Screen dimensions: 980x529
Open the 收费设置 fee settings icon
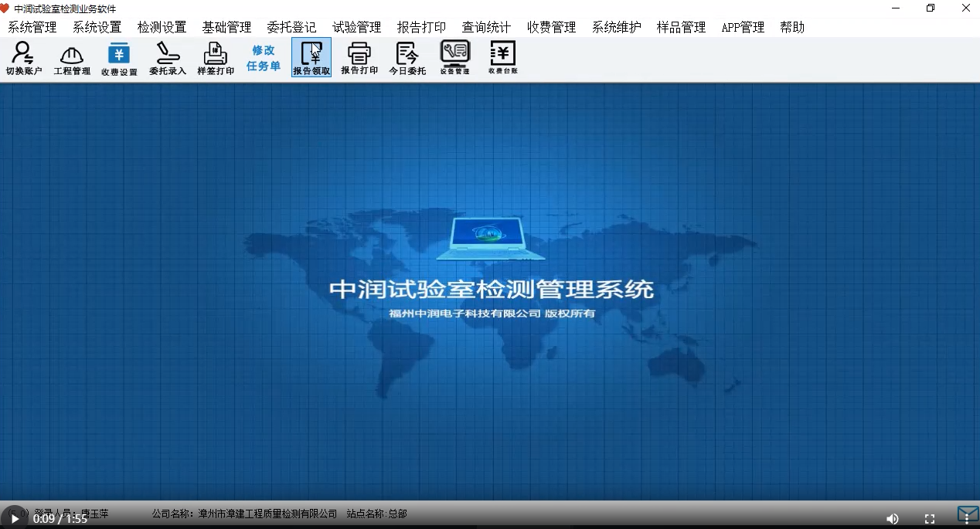pyautogui.click(x=119, y=59)
